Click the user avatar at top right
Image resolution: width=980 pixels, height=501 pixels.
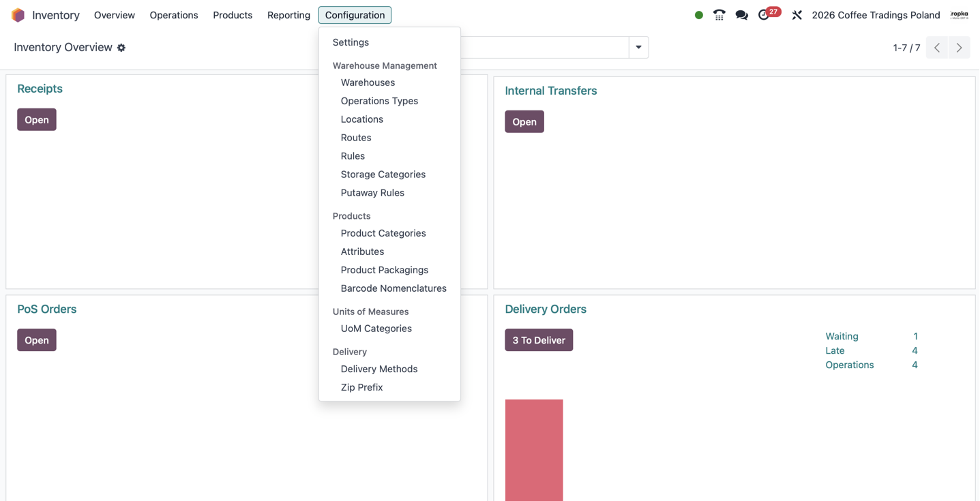tap(960, 15)
